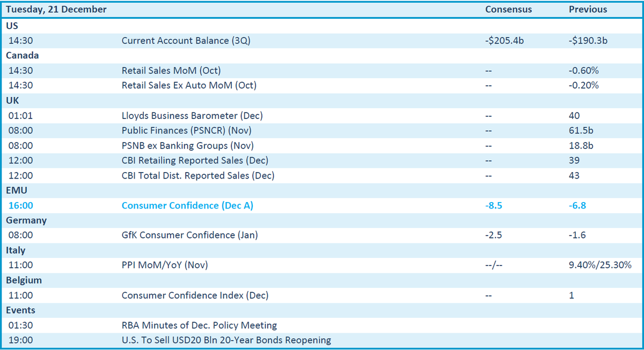The height and width of the screenshot is (350, 644).
Task: Click the '19:00' event time
Action: pos(20,340)
